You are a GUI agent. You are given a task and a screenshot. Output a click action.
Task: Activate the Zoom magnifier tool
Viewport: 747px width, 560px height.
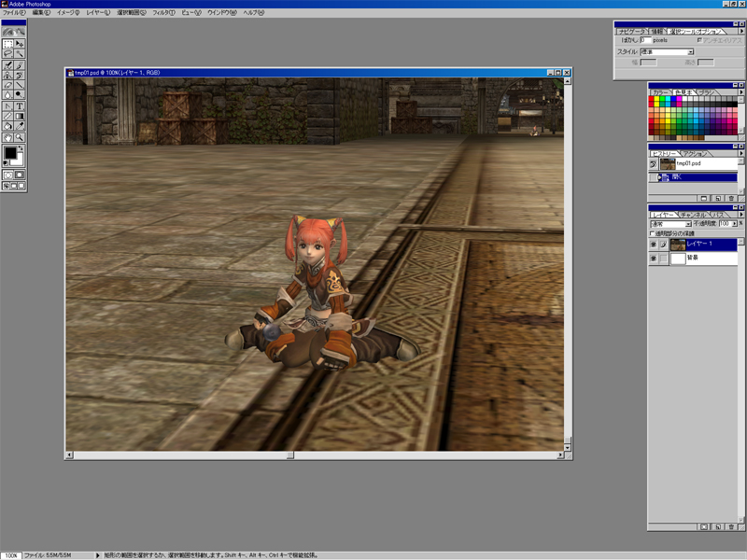coord(20,137)
